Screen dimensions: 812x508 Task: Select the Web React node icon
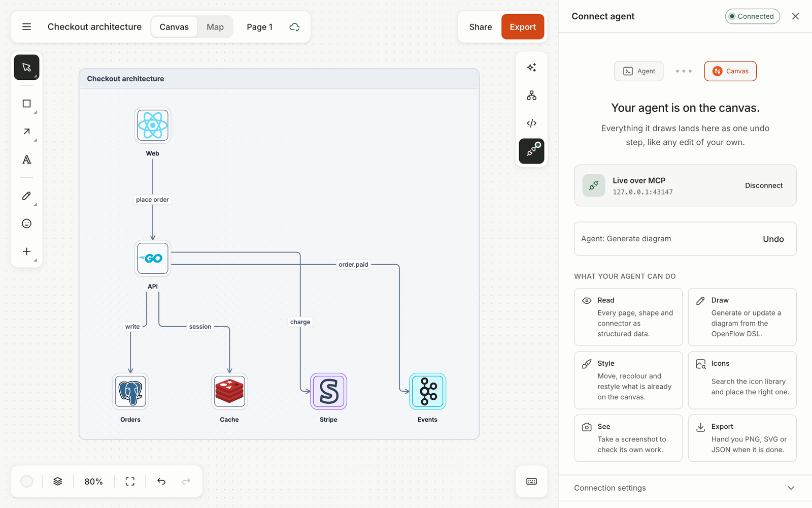[x=153, y=125]
